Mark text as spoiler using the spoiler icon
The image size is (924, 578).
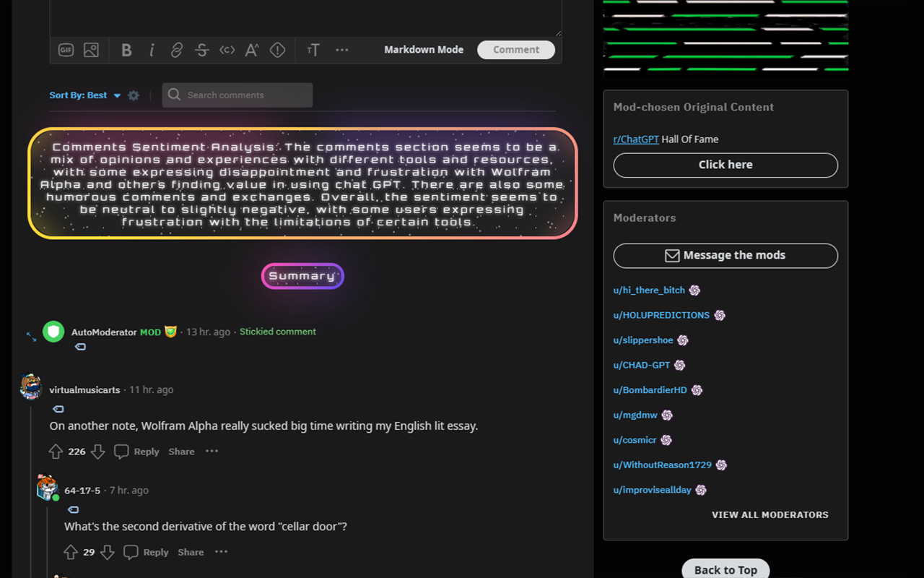point(277,50)
